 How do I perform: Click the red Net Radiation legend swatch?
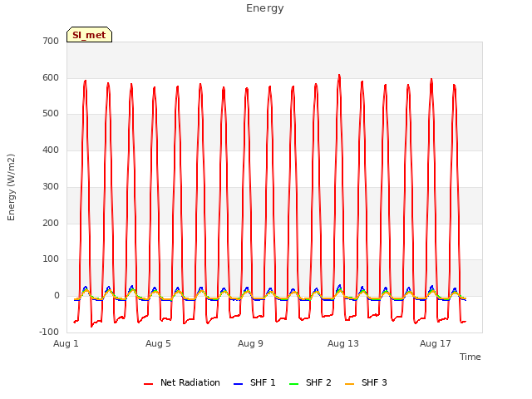(148, 384)
